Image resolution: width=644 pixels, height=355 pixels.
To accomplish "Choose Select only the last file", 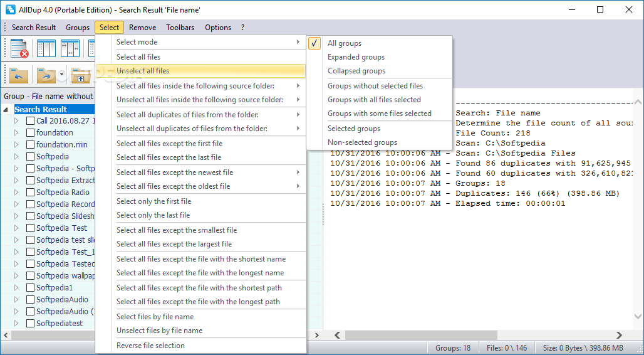I will click(201, 215).
